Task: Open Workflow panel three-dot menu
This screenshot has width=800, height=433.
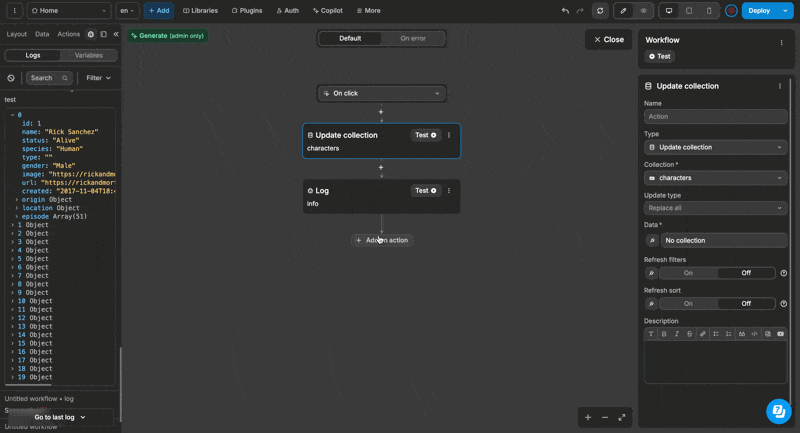Action: 781,43
